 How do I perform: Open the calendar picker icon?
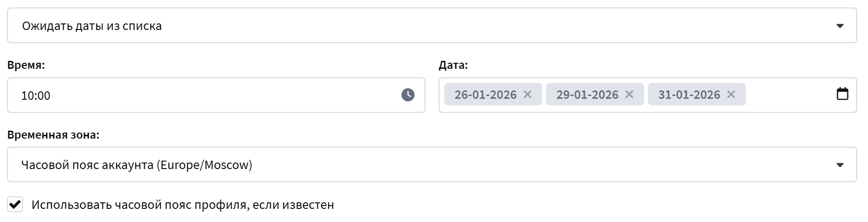(842, 94)
